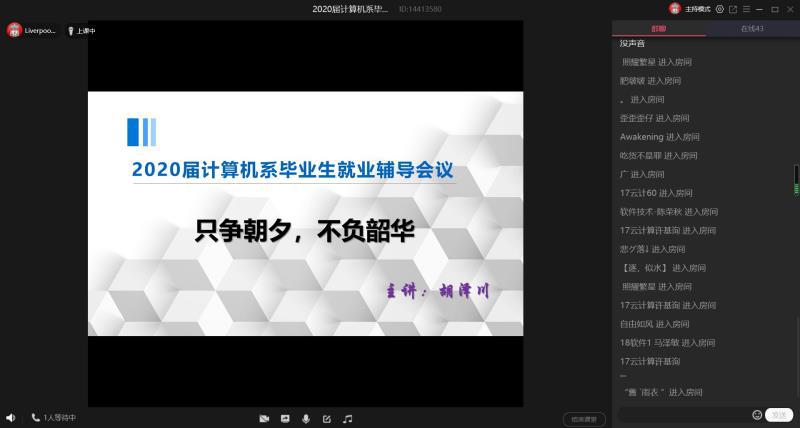Image resolution: width=800 pixels, height=428 pixels.
Task: Click the music note icon
Action: [x=348, y=418]
